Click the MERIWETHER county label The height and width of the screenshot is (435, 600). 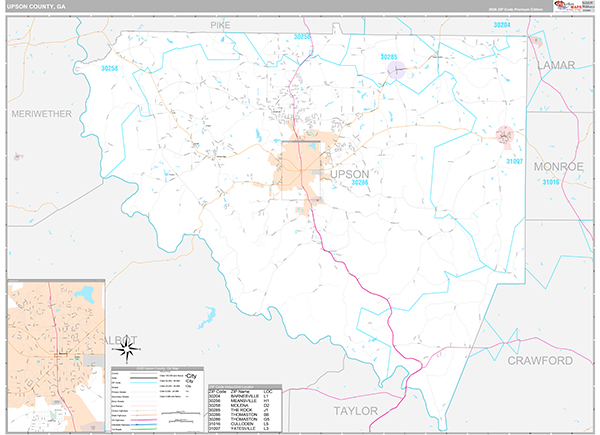pyautogui.click(x=42, y=114)
